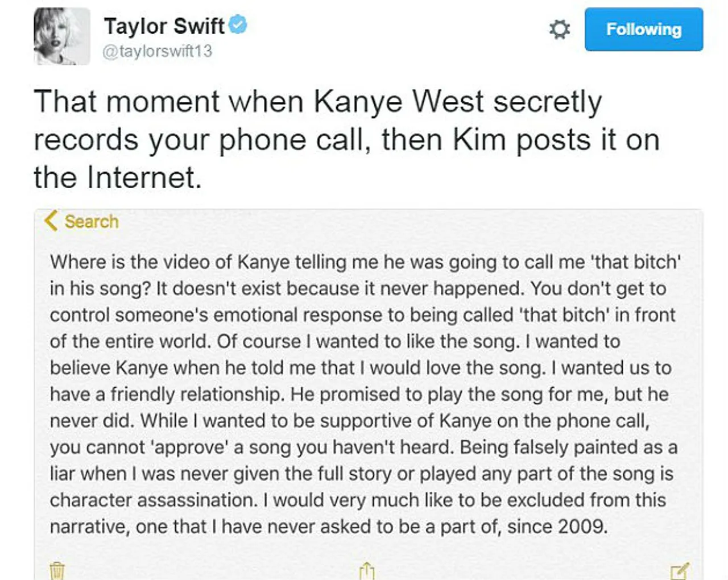Click the line ending 'the Internet.'
Image resolution: width=728 pixels, height=580 pixels.
(x=118, y=177)
